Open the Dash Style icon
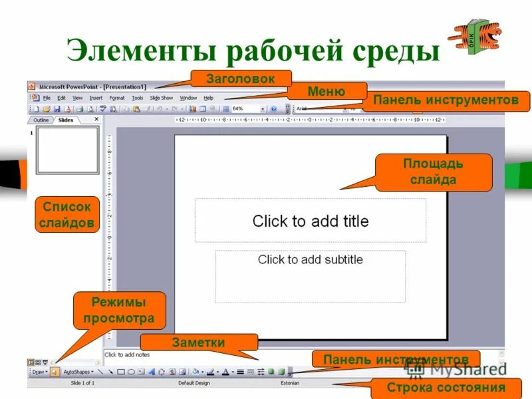Image resolution: width=532 pixels, height=399 pixels. point(250,372)
